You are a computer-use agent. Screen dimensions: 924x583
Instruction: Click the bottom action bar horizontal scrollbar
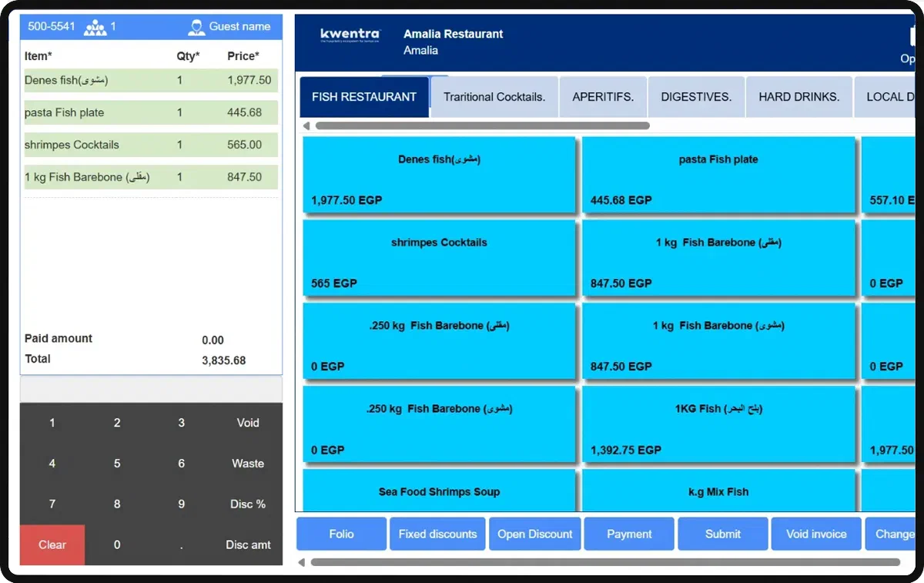click(x=605, y=562)
